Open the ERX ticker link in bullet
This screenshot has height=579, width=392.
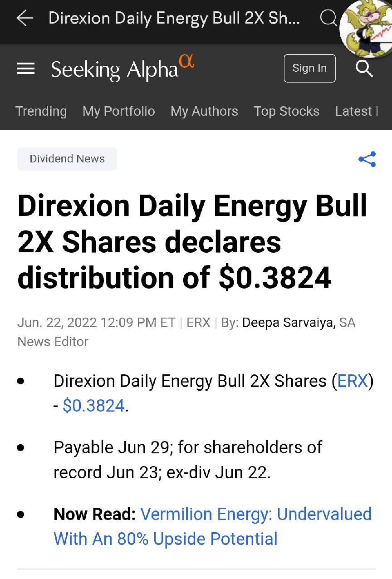[x=353, y=381]
